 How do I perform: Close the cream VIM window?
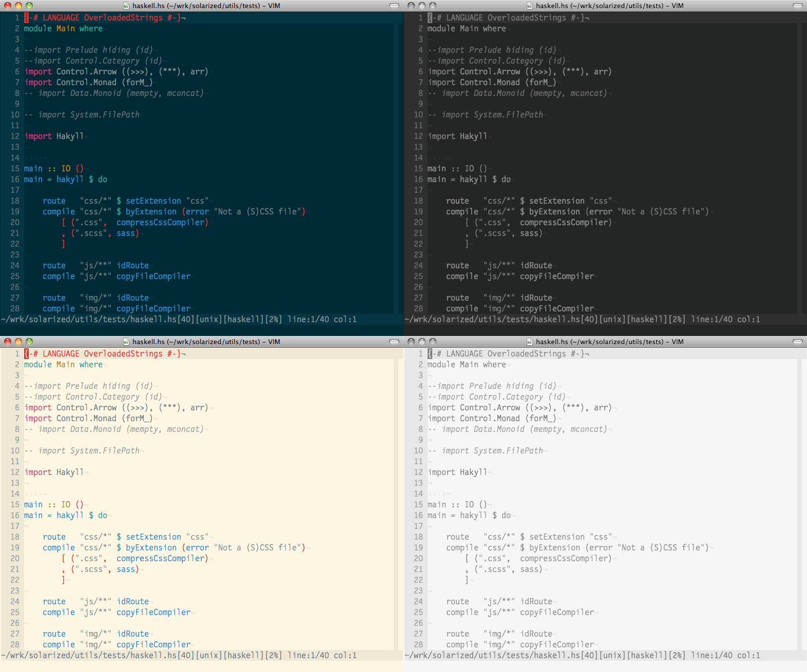click(x=8, y=342)
